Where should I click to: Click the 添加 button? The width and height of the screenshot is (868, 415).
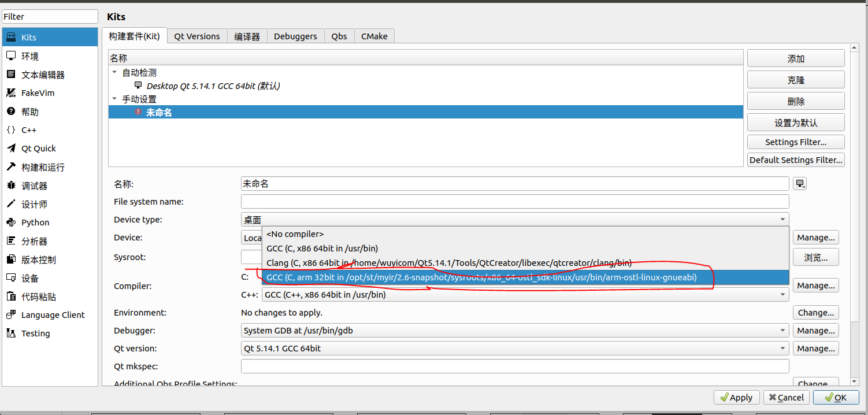coord(796,58)
